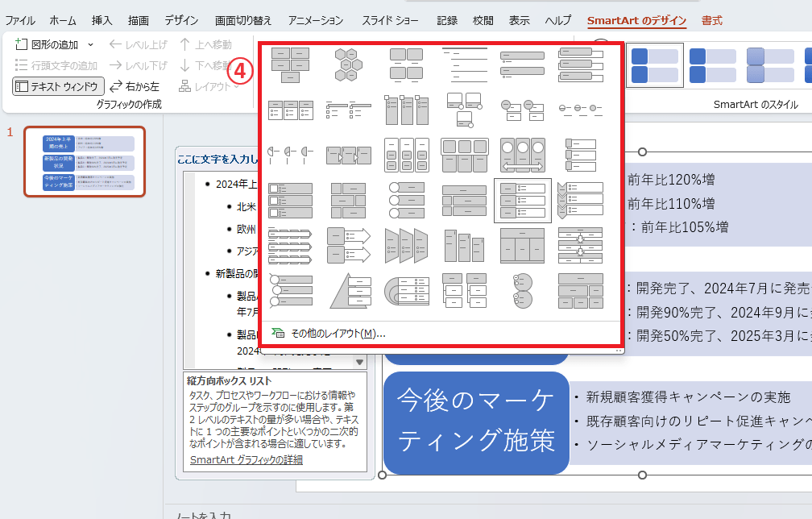This screenshot has height=519, width=812.
Task: Toggle 右から左 direction
Action: [135, 86]
